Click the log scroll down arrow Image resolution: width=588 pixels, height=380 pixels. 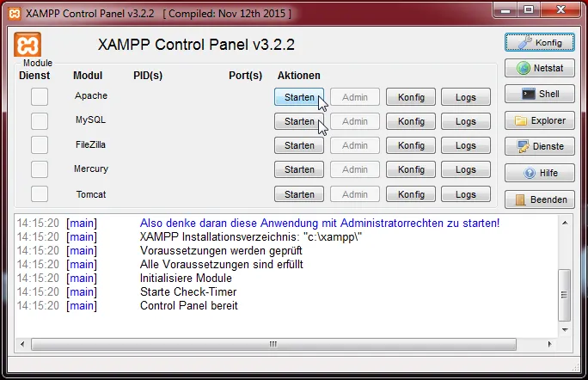coord(565,330)
